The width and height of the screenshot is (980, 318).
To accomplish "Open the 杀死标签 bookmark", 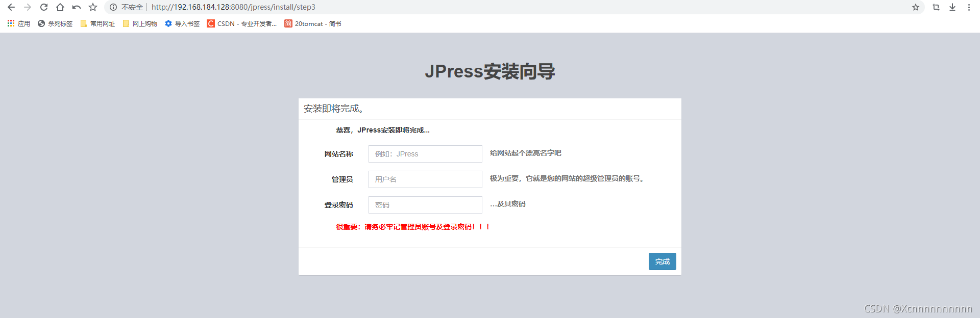I will [55, 23].
